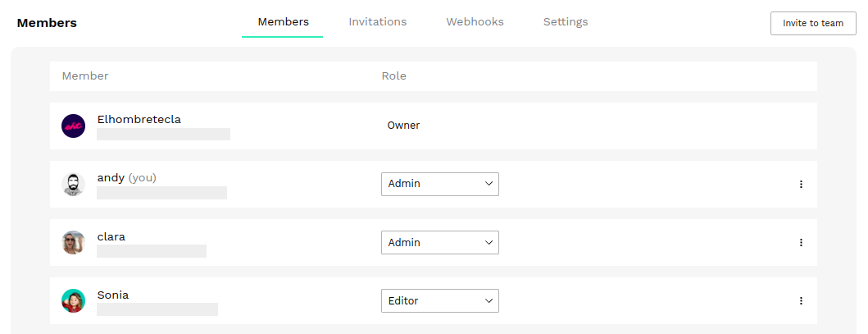Click clara's profile photo avatar
This screenshot has width=868, height=334.
[x=73, y=243]
